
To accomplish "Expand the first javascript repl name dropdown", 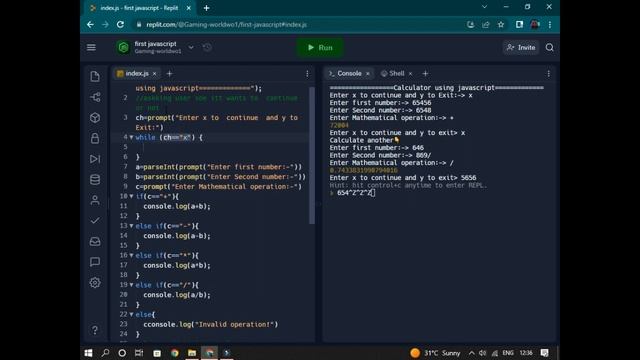I will 191,47.
